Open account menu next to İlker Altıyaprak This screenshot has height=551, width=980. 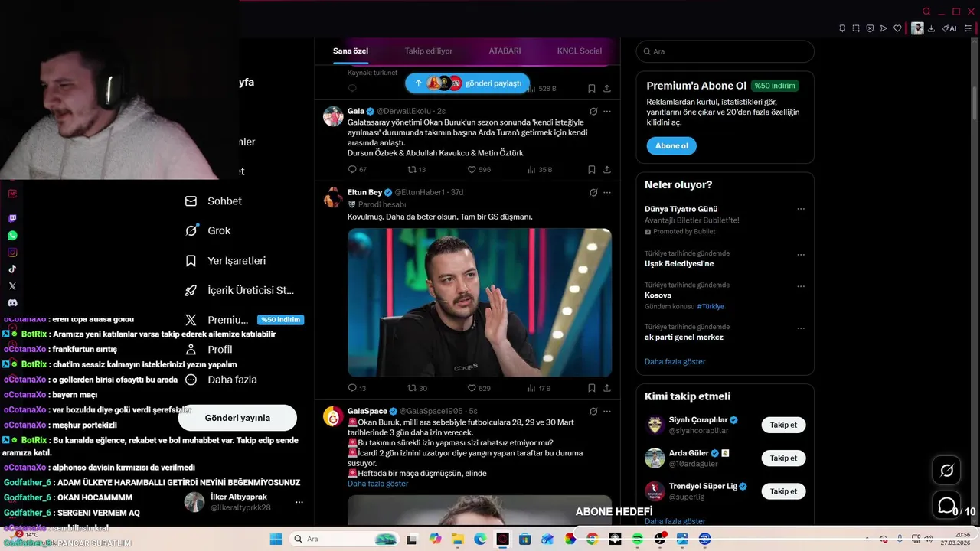[x=299, y=503]
